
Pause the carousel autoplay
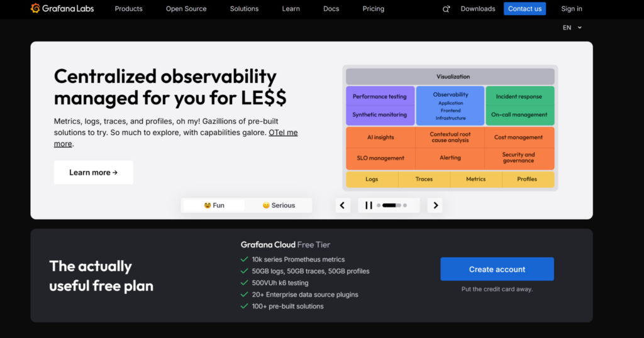pyautogui.click(x=369, y=205)
